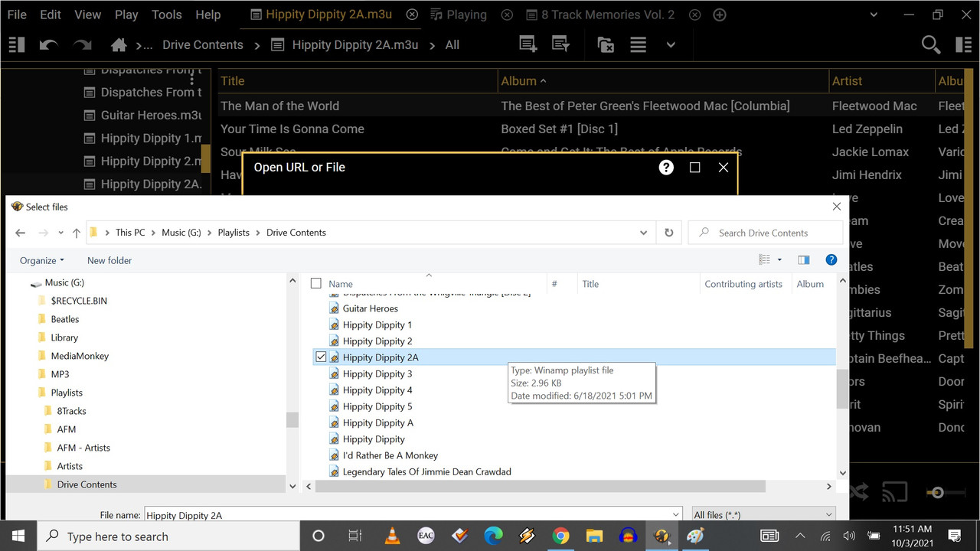Expand collapsed breadcrumb path ellipsis
This screenshot has height=551, width=980.
[144, 45]
